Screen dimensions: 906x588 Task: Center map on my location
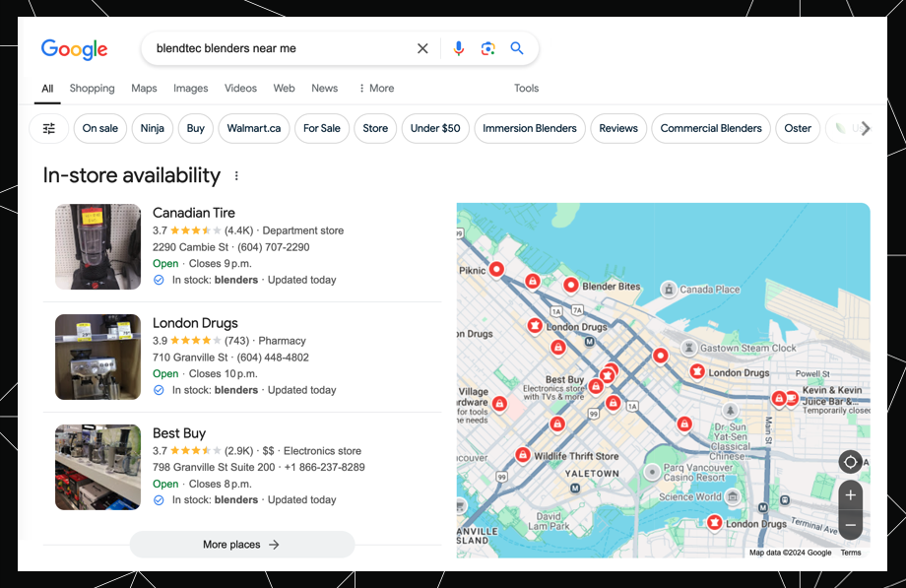(850, 461)
